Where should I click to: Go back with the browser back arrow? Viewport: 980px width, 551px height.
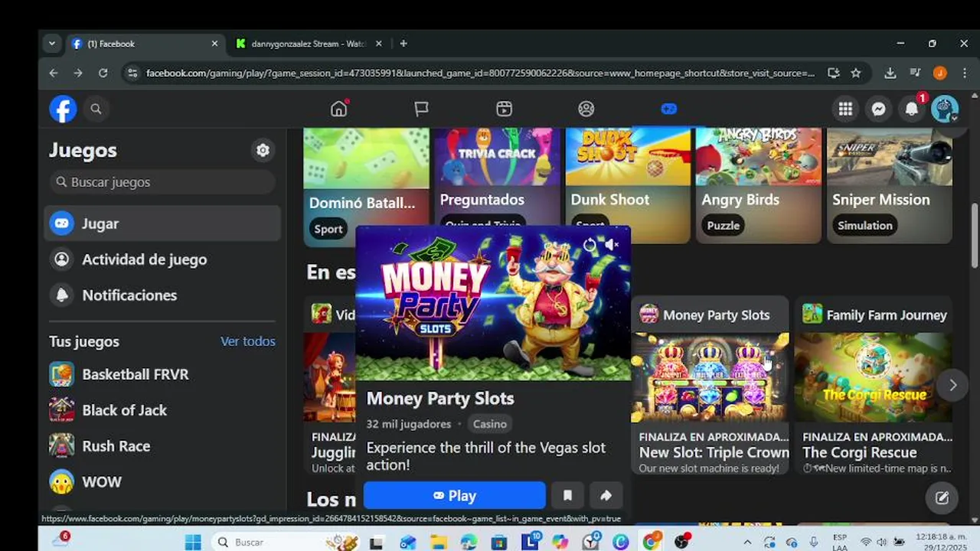click(x=53, y=73)
